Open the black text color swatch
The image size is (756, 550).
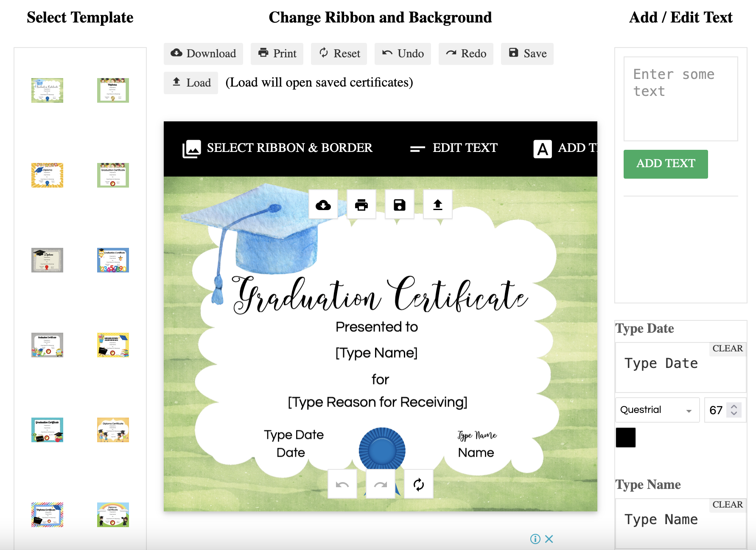tap(625, 438)
